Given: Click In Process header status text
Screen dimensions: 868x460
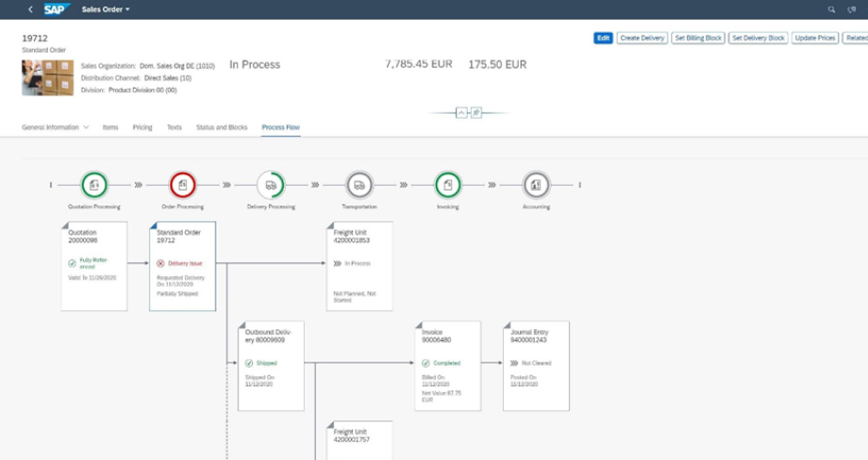Looking at the screenshot, I should tap(255, 65).
